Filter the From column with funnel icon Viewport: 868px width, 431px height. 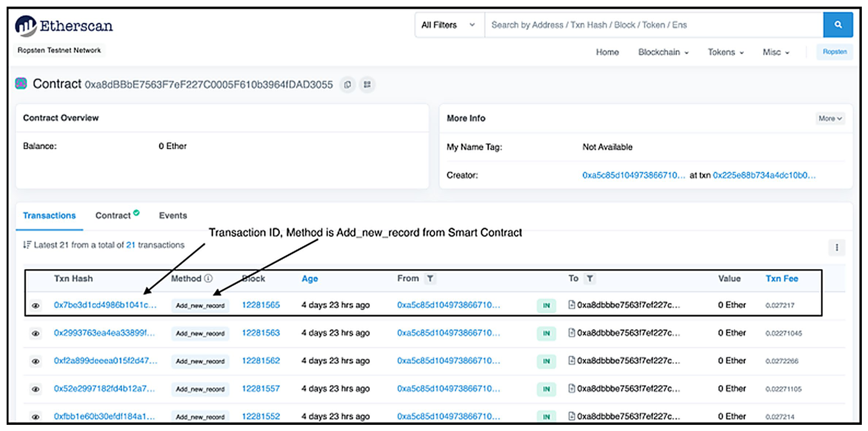[x=430, y=278]
